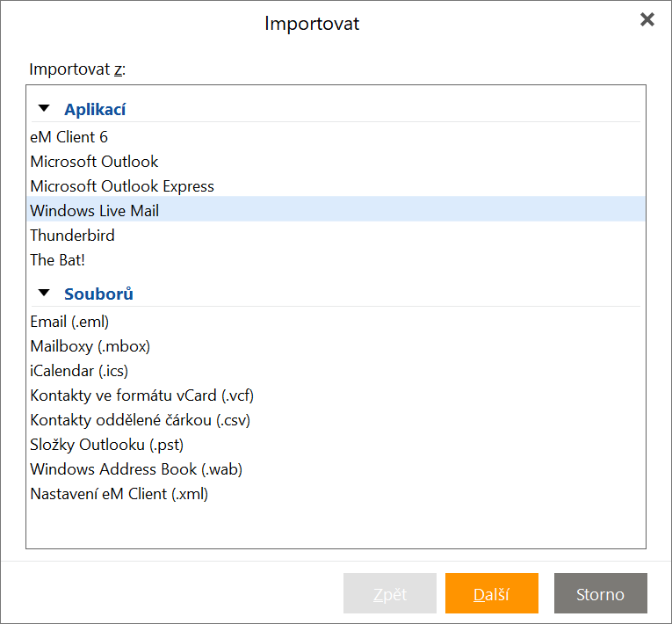The width and height of the screenshot is (672, 624).
Task: Select Kontakty oddělené čárkou (.csv)
Action: pos(336,420)
